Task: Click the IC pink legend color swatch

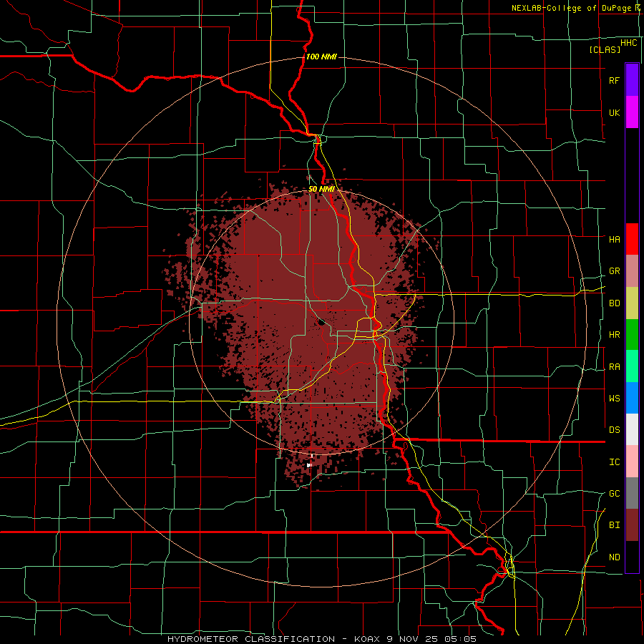Action: [x=632, y=462]
